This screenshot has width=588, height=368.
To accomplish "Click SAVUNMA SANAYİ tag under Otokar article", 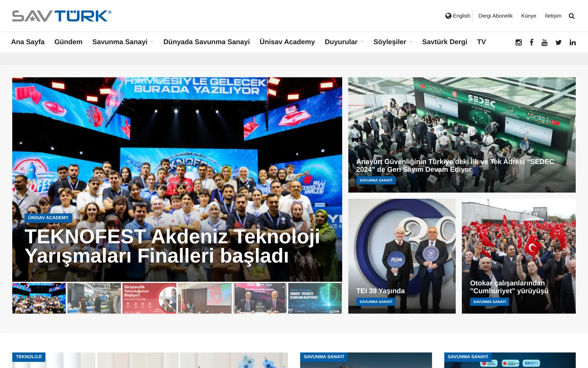I will click(490, 302).
